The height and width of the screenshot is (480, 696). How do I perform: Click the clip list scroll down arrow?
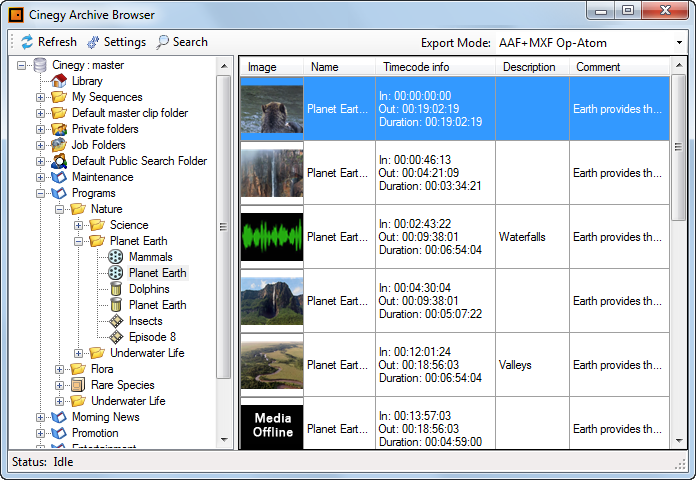(x=679, y=440)
